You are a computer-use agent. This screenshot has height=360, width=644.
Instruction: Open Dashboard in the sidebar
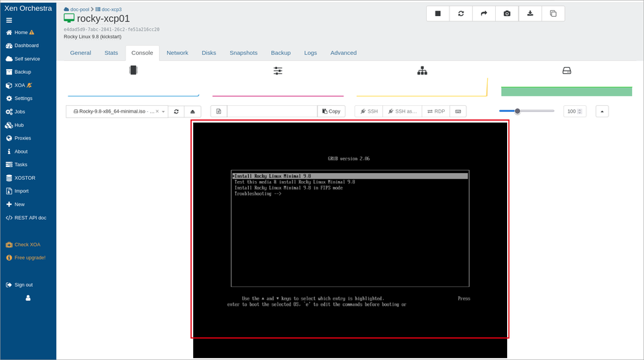point(22,46)
